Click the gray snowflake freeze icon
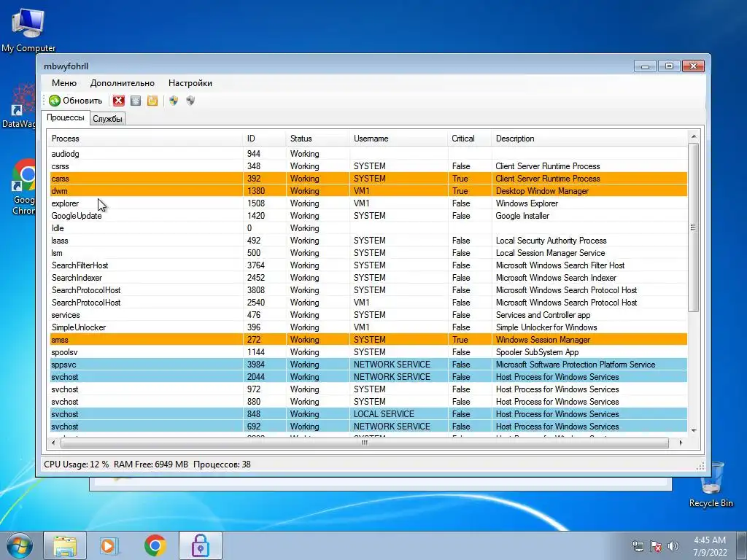Screen dimensions: 747x560 coord(136,101)
